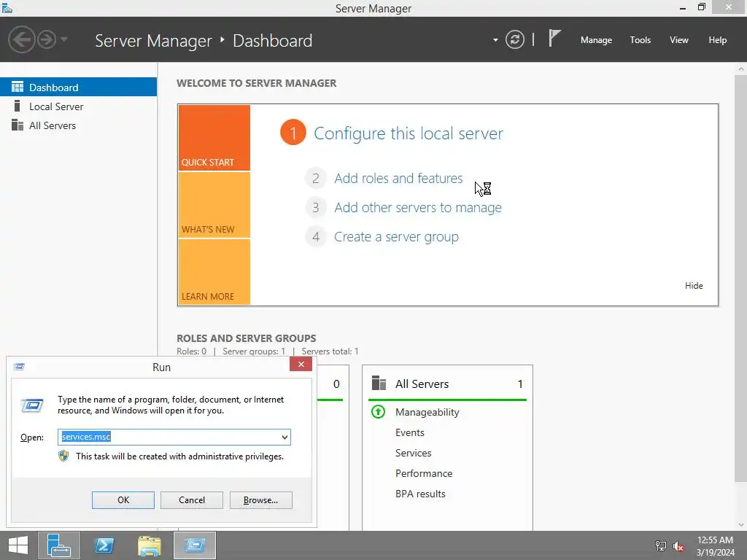Click the Run dialog taskbar button
Image resolution: width=747 pixels, height=560 pixels.
194,545
